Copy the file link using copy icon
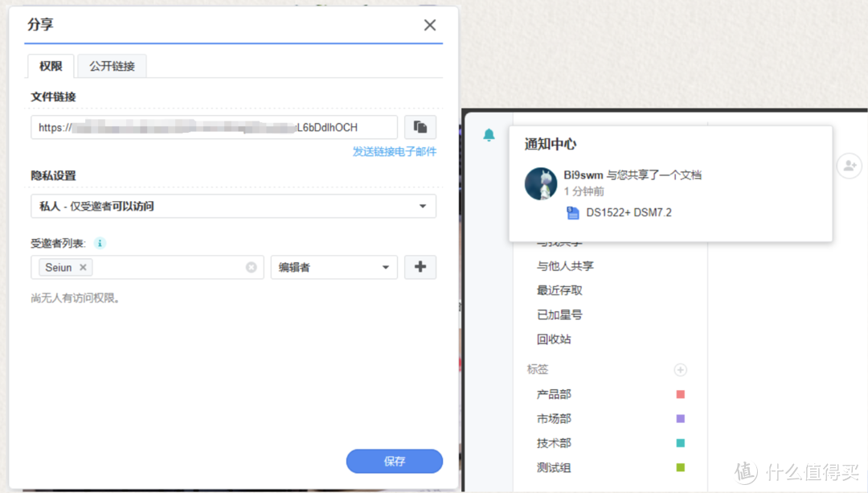The width and height of the screenshot is (868, 493). point(420,126)
